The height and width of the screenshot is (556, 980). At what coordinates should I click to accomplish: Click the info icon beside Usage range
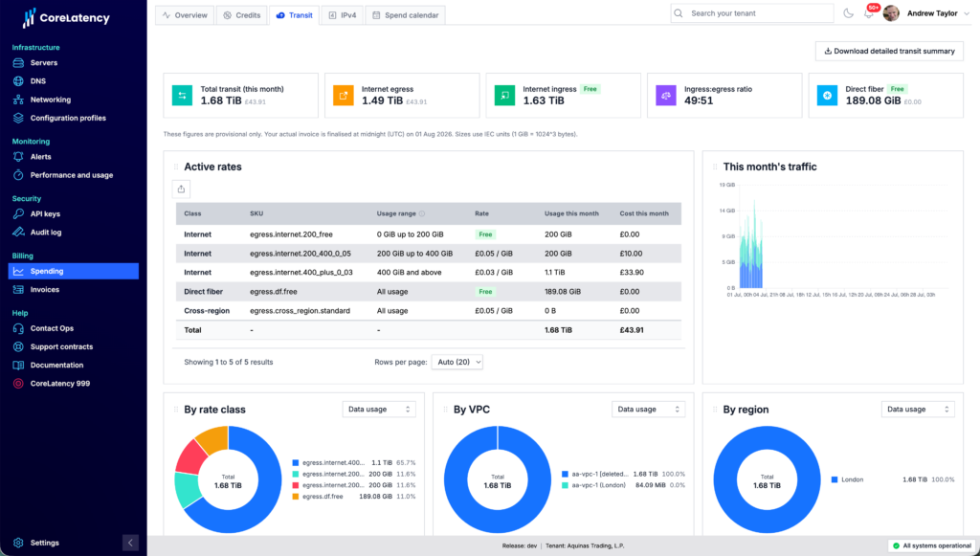[x=422, y=213]
